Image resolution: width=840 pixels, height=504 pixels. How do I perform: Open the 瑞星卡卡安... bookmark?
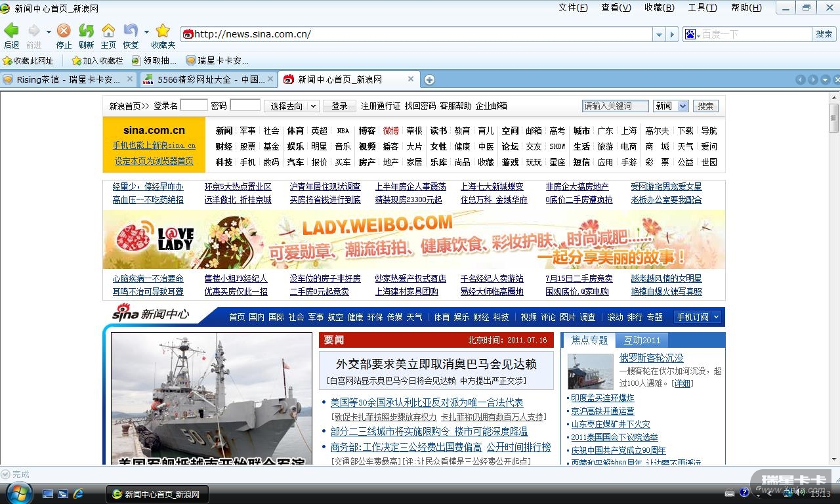217,60
